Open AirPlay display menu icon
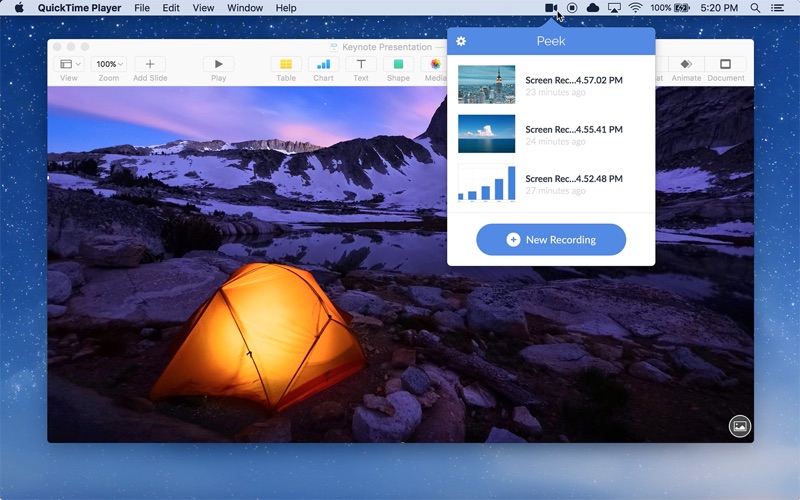 coord(614,8)
